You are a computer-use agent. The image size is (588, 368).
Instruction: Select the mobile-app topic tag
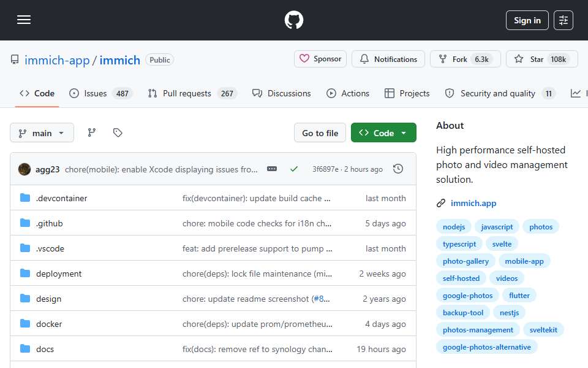tap(524, 261)
